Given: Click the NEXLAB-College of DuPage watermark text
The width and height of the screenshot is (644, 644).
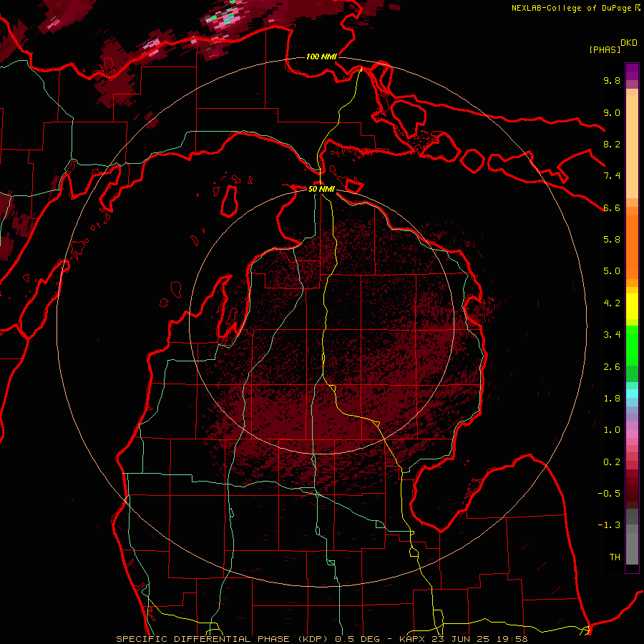Looking at the screenshot, I should (576, 8).
